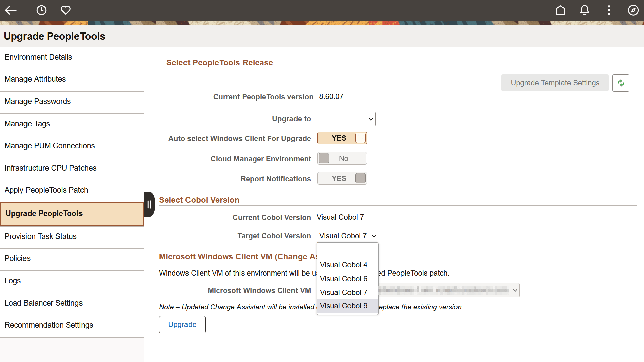
Task: Disable Report Notifications
Action: [342, 178]
